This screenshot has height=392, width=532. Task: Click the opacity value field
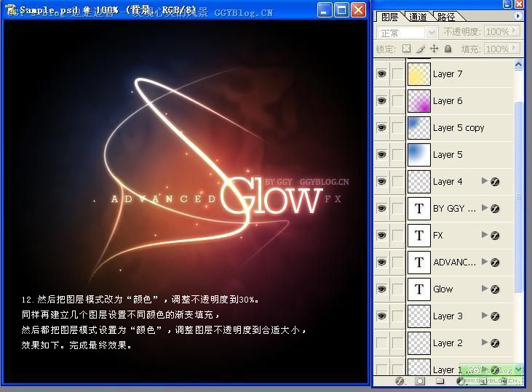pos(497,31)
